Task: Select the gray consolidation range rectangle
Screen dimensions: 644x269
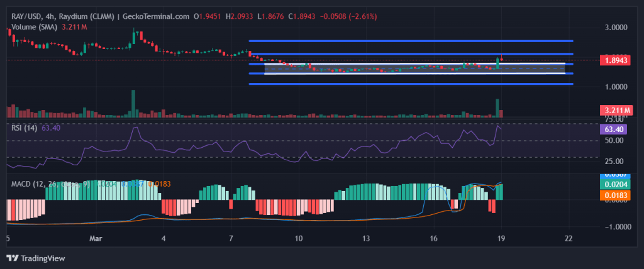Action: 415,69
